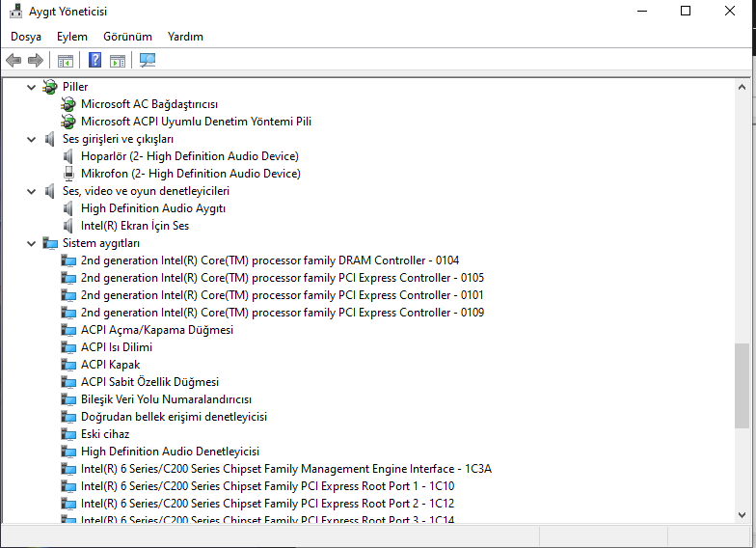Select PCI Express Controller - 0101 row
Image resolution: width=756 pixels, height=548 pixels.
282,295
